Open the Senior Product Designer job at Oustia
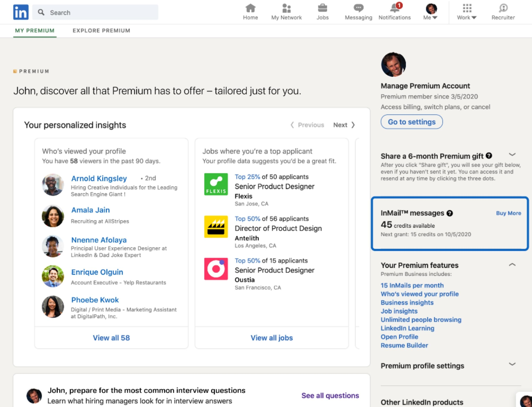This screenshot has height=407, width=532. (274, 270)
